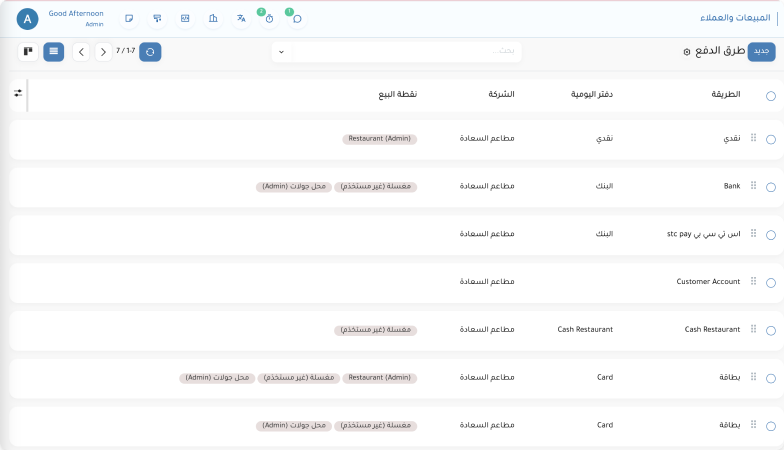
Task: Switch to kanban view
Action: pyautogui.click(x=28, y=51)
